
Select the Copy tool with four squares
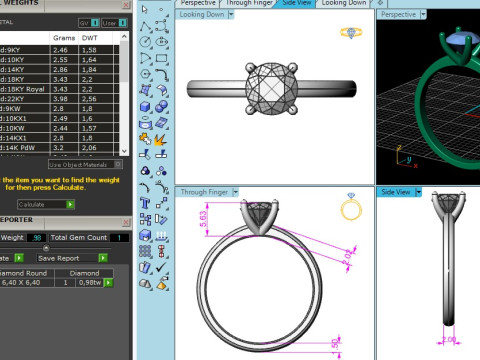pos(145,219)
